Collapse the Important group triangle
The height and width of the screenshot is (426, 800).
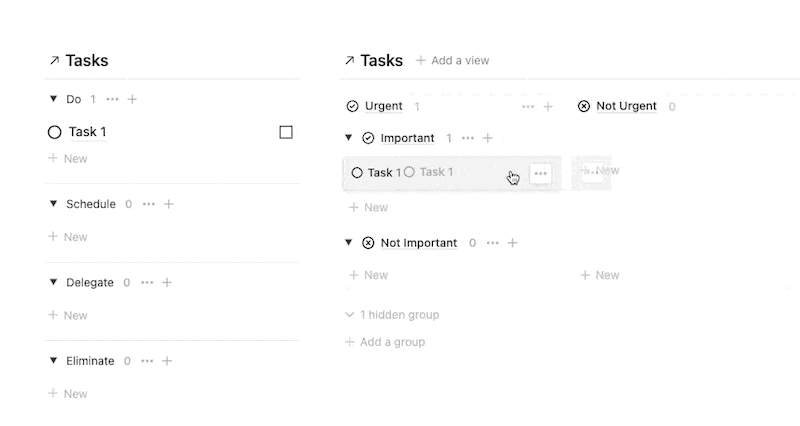click(x=349, y=138)
